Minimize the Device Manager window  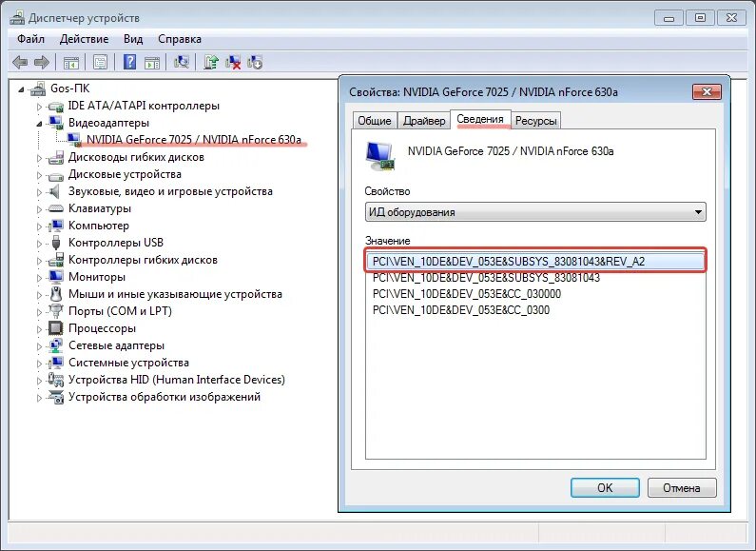point(669,18)
